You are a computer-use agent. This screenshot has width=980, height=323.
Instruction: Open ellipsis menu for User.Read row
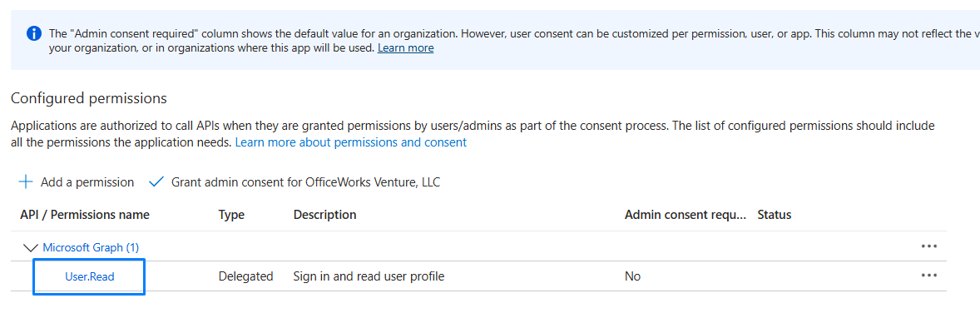[x=928, y=275]
